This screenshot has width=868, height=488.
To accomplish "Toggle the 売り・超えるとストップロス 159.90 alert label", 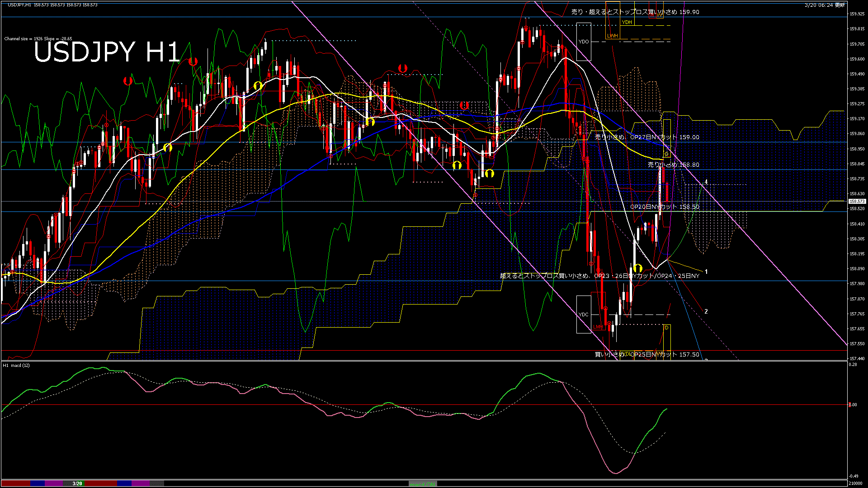I will 633,12.
